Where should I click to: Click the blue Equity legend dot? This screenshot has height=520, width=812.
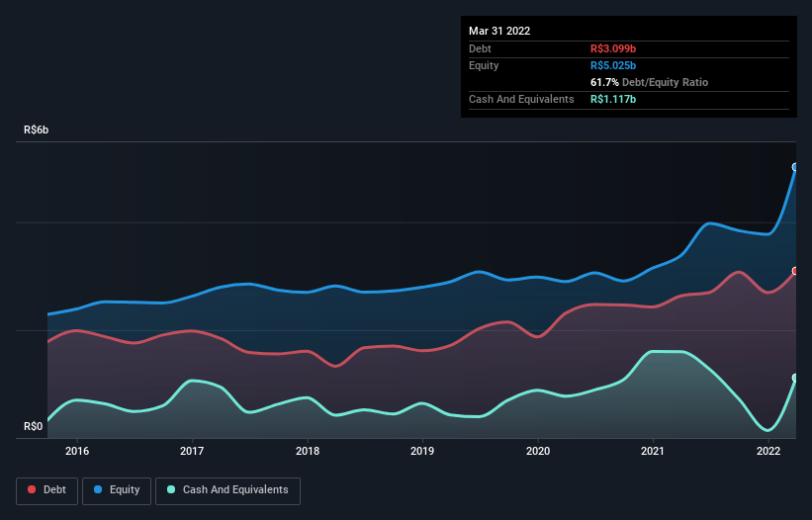point(98,489)
